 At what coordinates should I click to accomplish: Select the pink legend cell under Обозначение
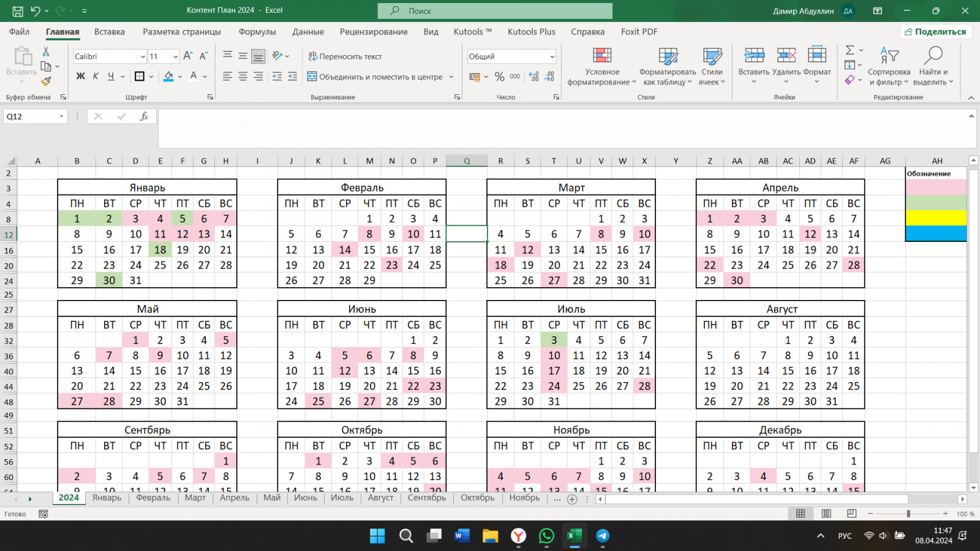[x=936, y=187]
